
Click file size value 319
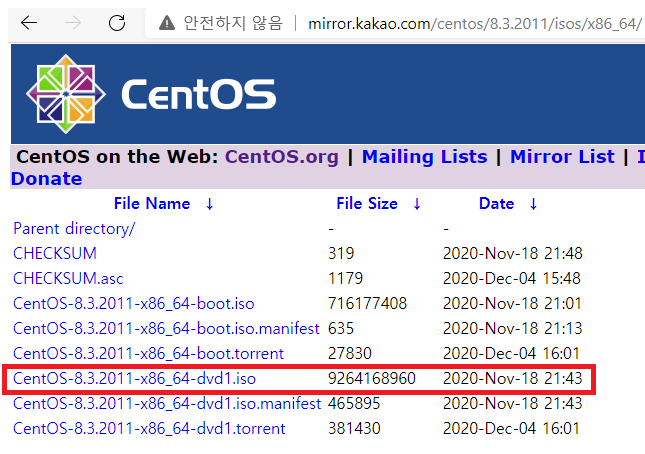click(x=341, y=253)
